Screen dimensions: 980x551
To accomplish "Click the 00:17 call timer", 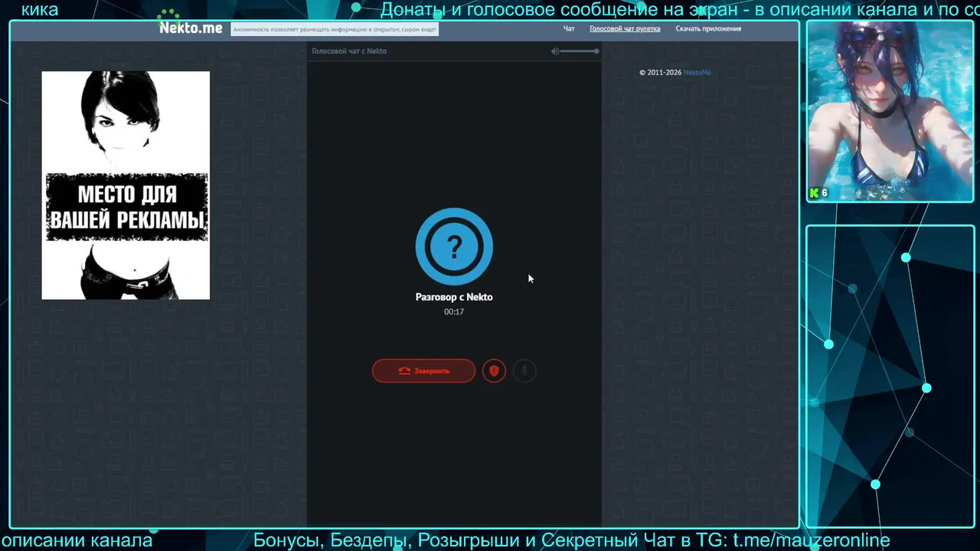I will (454, 311).
